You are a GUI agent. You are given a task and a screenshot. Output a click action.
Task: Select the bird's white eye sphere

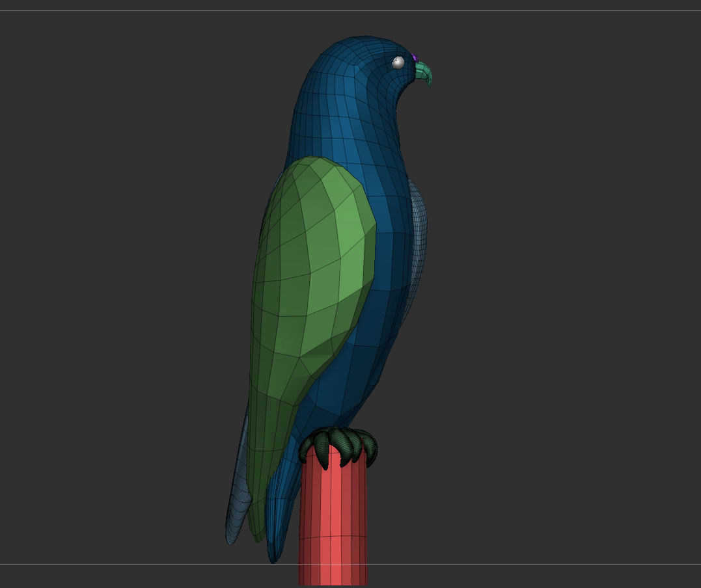pyautogui.click(x=398, y=62)
